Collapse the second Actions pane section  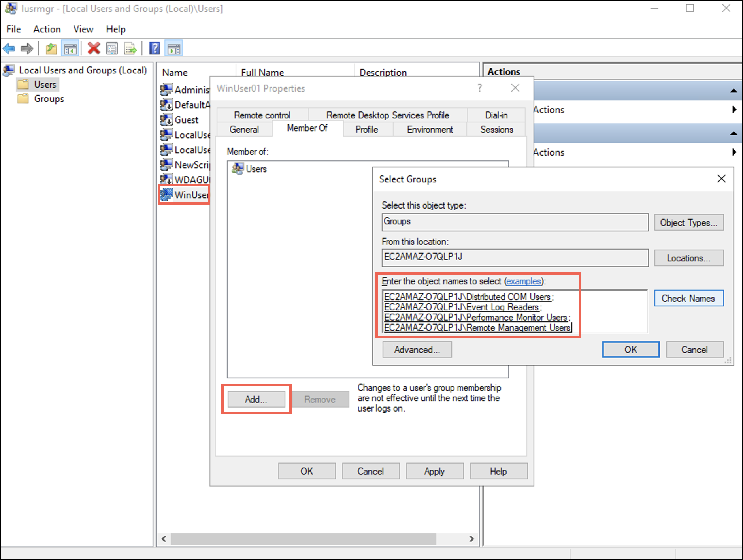coord(734,133)
